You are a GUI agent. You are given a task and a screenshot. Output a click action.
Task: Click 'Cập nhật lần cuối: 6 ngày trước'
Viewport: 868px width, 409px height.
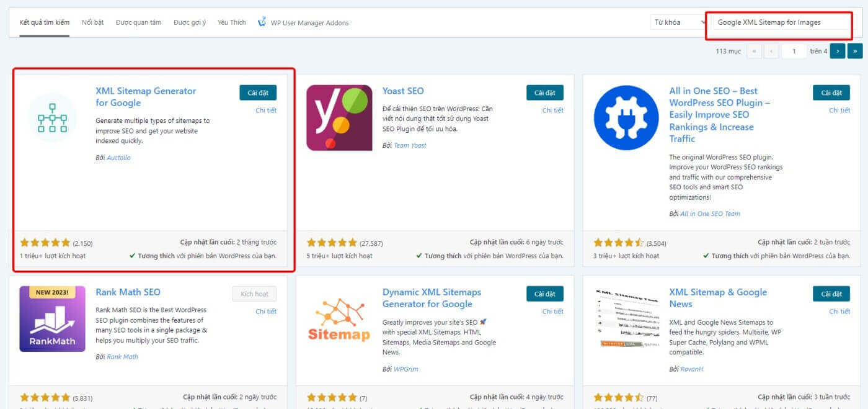click(x=516, y=242)
